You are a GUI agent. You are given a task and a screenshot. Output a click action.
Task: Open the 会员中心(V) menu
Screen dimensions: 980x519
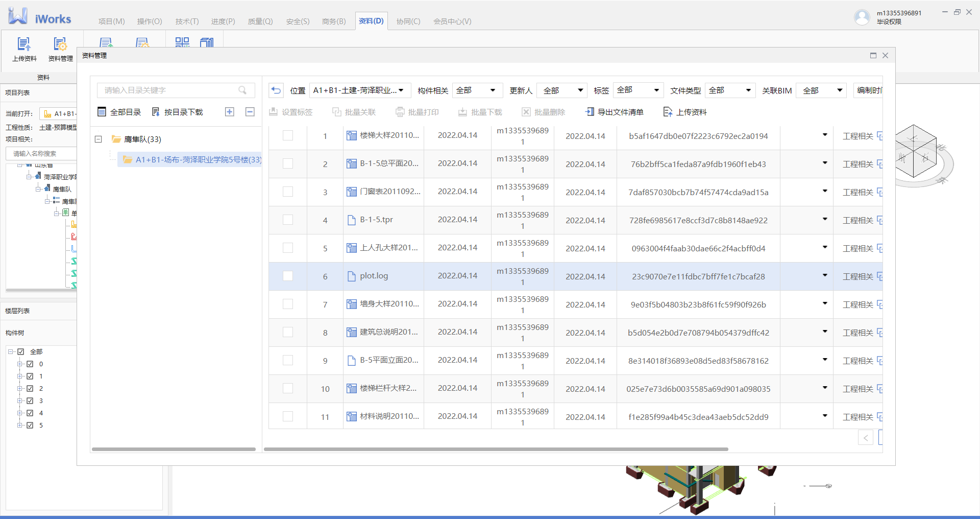click(452, 21)
